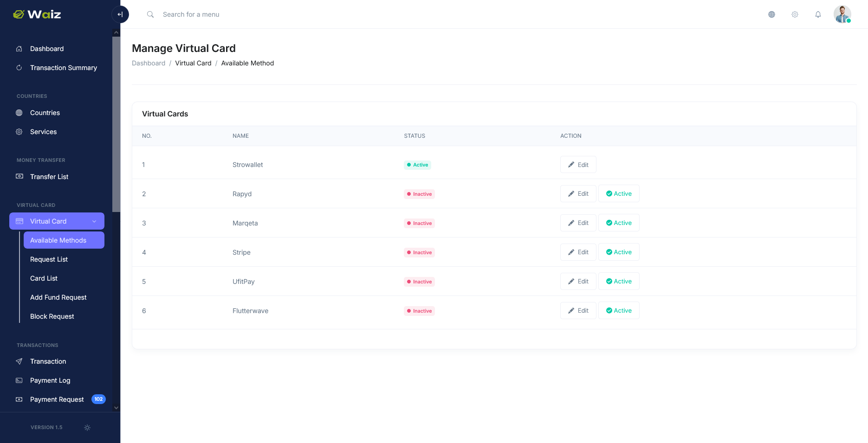Edit the Rapyd method
This screenshot has width=868, height=443.
click(578, 193)
